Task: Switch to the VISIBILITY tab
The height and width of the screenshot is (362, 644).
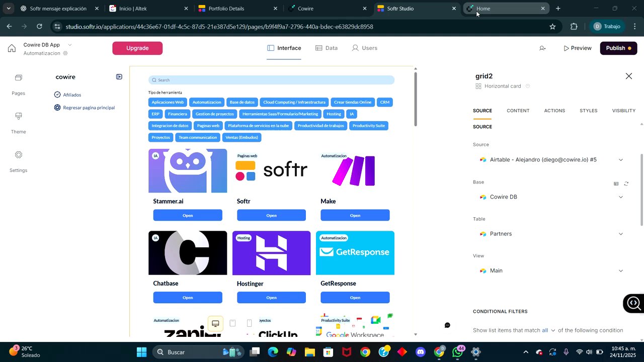Action: coord(623,111)
